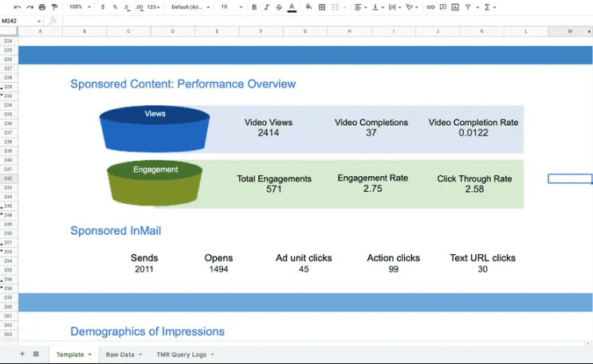Image resolution: width=593 pixels, height=364 pixels.
Task: Click the Video Views value 2414
Action: click(x=269, y=133)
